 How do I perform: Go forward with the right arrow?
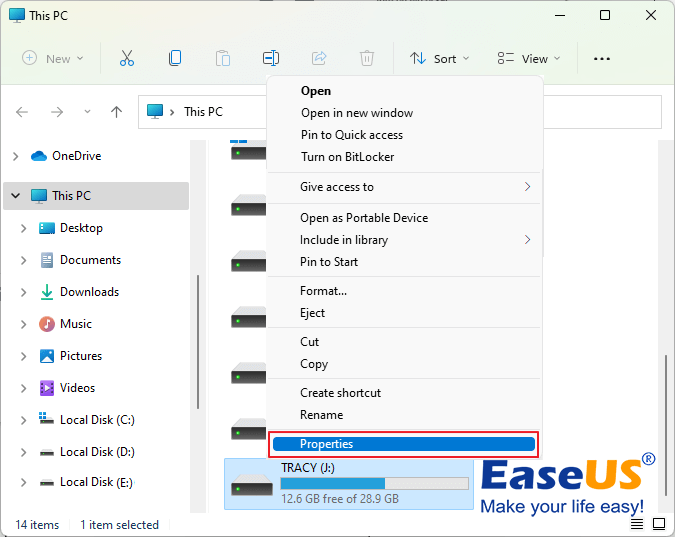pos(57,112)
